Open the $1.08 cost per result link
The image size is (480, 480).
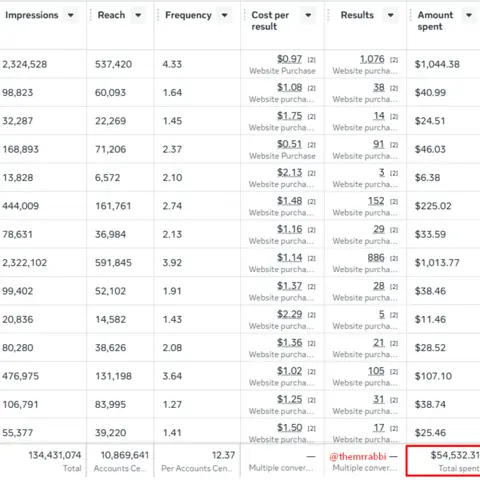[x=290, y=87]
